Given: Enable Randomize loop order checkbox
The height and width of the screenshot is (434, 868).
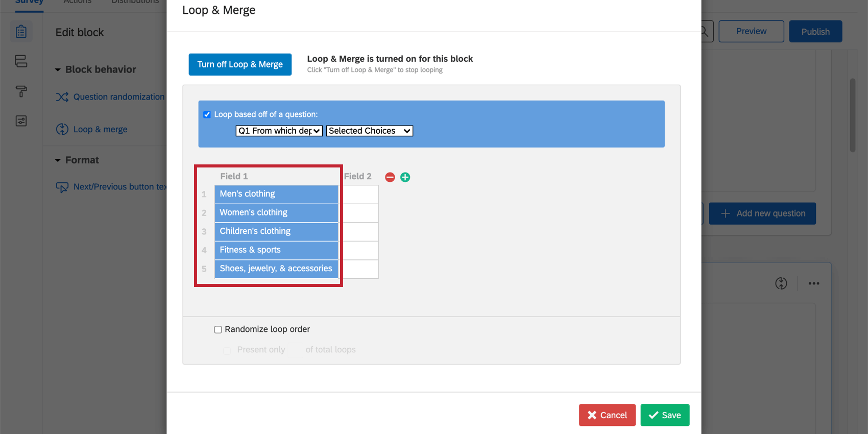Looking at the screenshot, I should [218, 330].
